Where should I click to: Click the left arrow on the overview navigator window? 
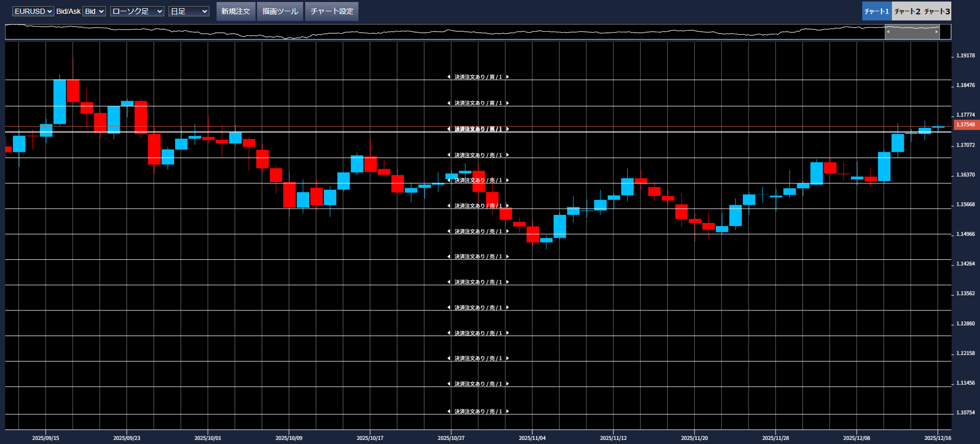coord(888,32)
